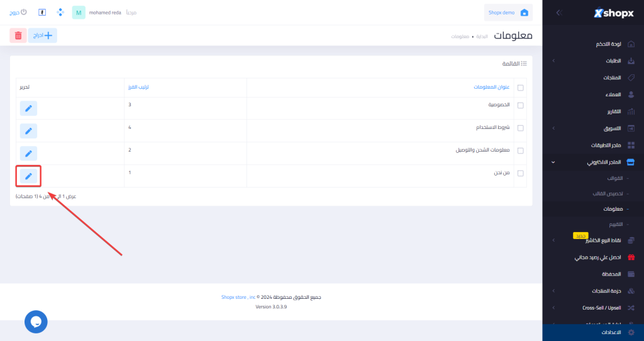Click the edit pencil for من نحن row
Screen dimensions: 644x341
28,176
